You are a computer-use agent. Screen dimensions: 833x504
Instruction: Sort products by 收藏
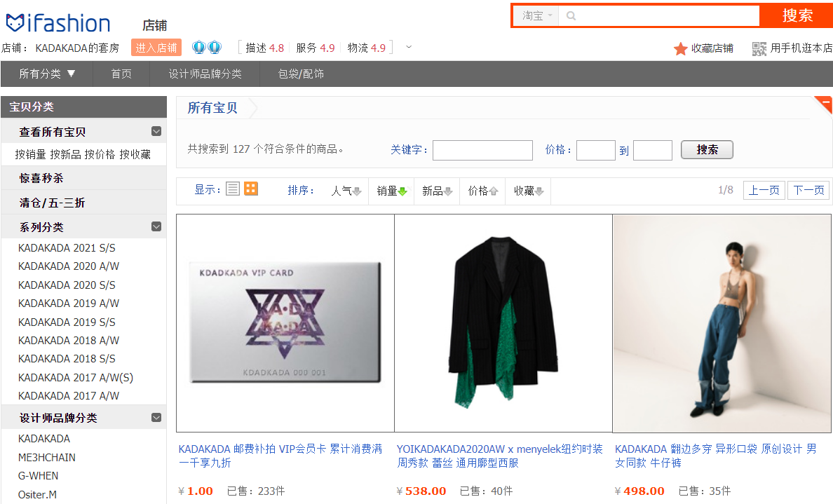(x=529, y=191)
